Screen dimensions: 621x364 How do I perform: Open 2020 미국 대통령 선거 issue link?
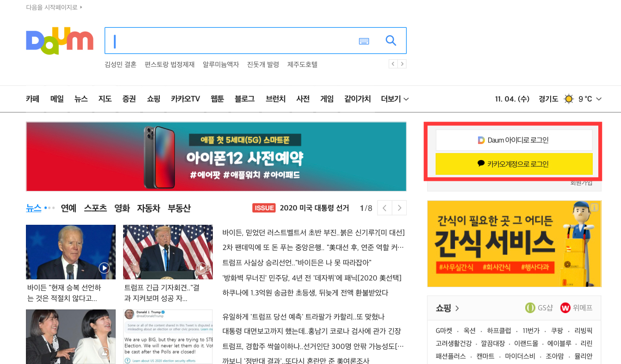pos(314,208)
